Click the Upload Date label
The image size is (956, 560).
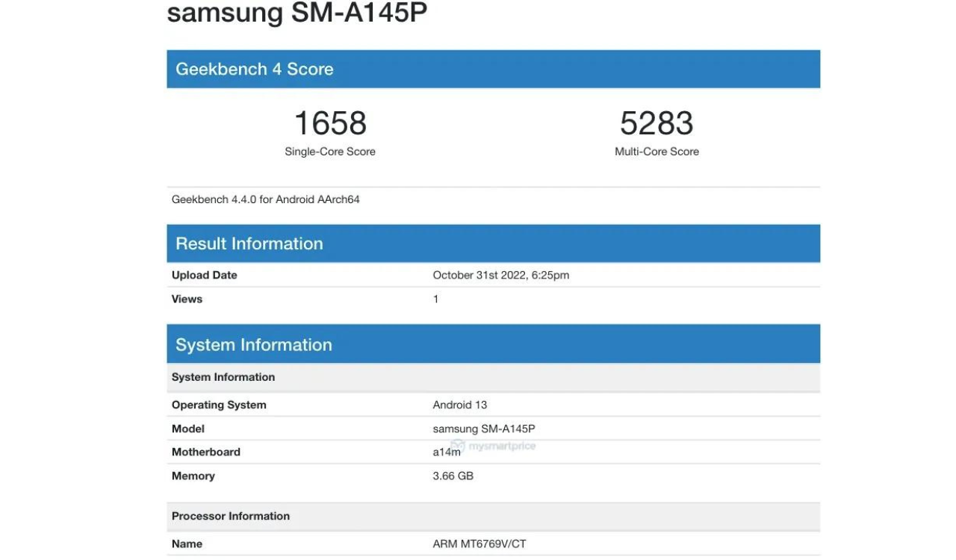(205, 275)
